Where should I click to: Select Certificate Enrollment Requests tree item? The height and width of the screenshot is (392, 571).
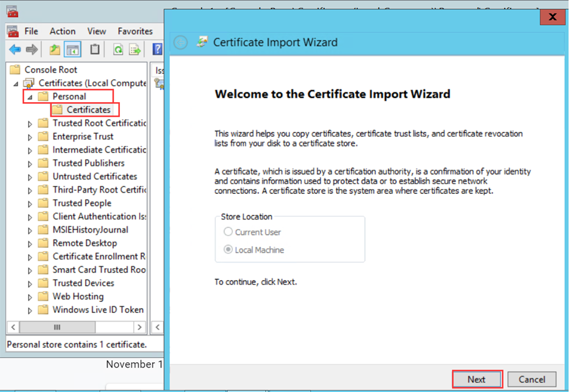99,256
